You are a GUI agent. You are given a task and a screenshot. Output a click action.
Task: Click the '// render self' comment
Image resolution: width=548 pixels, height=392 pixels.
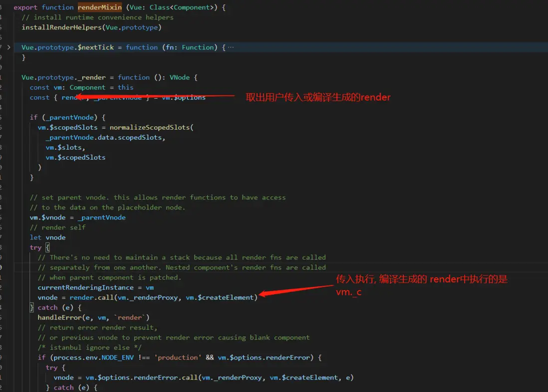[58, 227]
